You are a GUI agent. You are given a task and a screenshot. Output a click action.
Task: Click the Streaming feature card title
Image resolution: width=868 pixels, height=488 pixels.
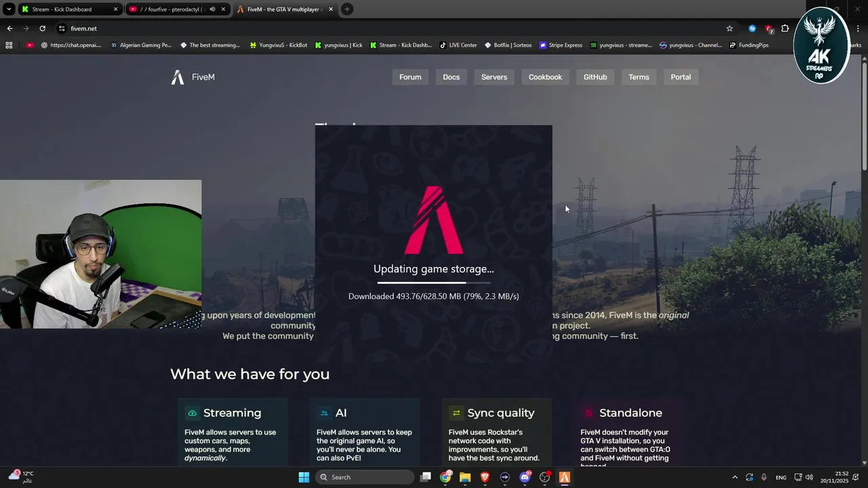(x=232, y=413)
